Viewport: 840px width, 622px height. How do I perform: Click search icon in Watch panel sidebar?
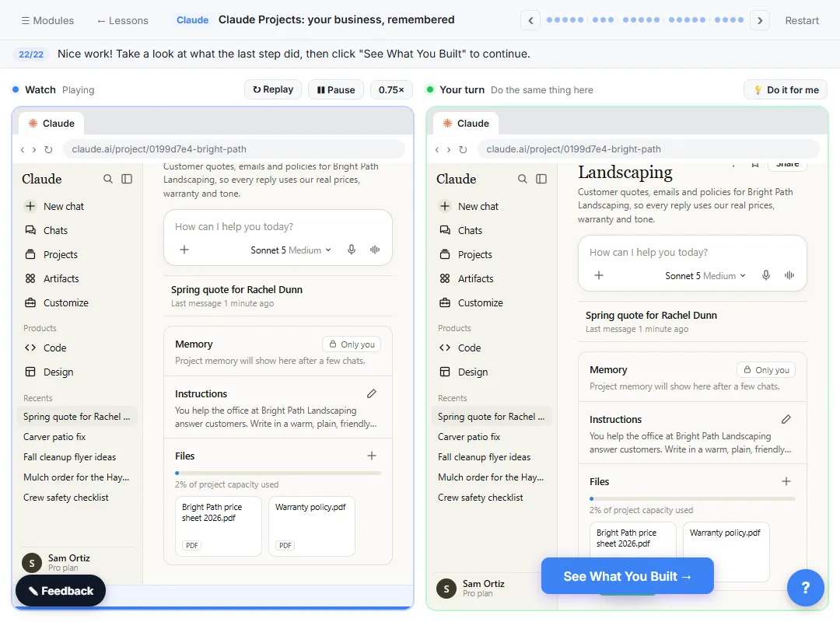107,179
